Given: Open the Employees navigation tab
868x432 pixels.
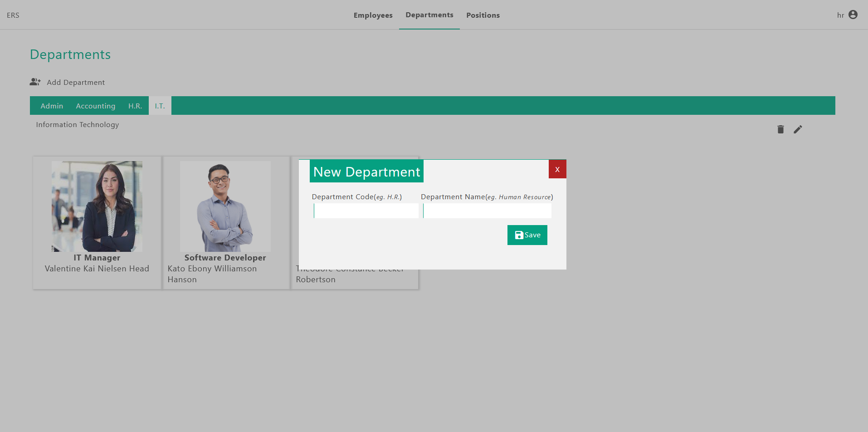Looking at the screenshot, I should point(373,15).
